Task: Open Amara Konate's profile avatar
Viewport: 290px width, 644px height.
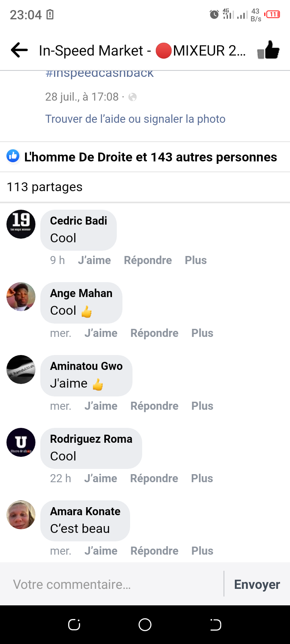Action: point(21,515)
